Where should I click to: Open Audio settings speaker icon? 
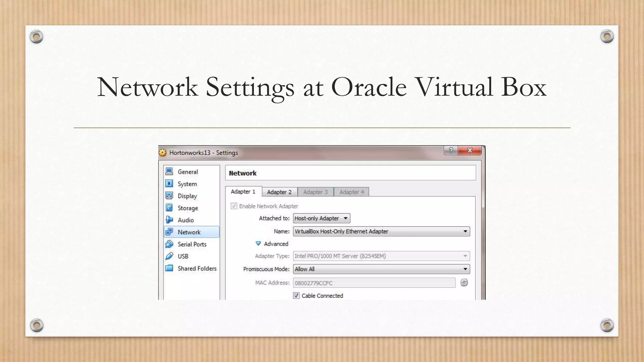pyautogui.click(x=169, y=220)
